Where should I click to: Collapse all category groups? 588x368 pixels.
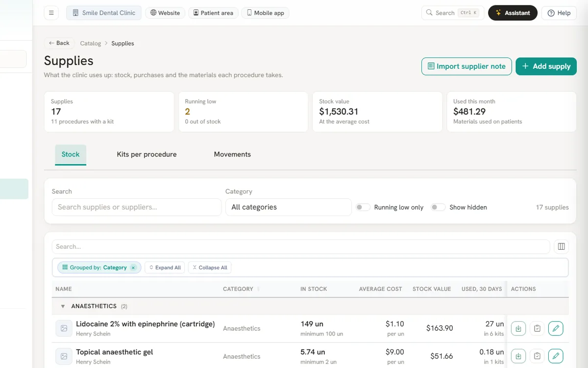coord(210,267)
